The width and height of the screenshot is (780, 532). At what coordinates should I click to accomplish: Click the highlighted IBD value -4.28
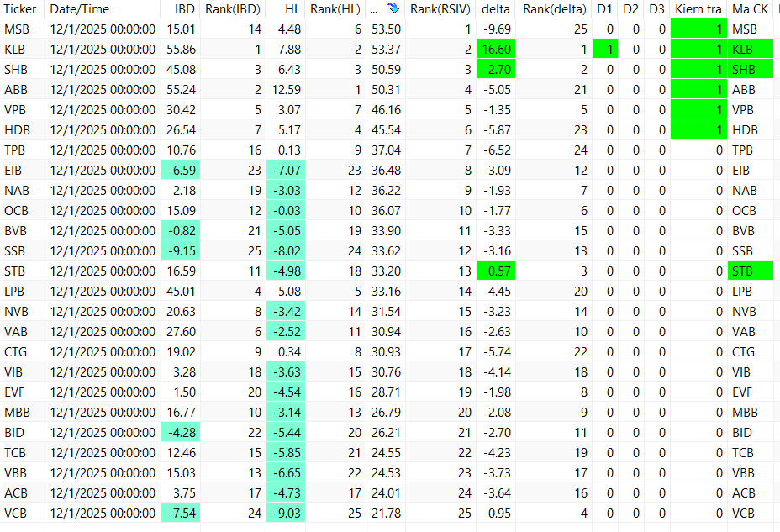tap(181, 433)
